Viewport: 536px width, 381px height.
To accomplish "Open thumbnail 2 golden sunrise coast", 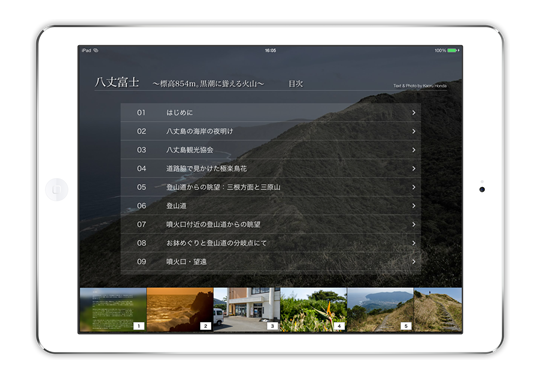I will point(180,310).
